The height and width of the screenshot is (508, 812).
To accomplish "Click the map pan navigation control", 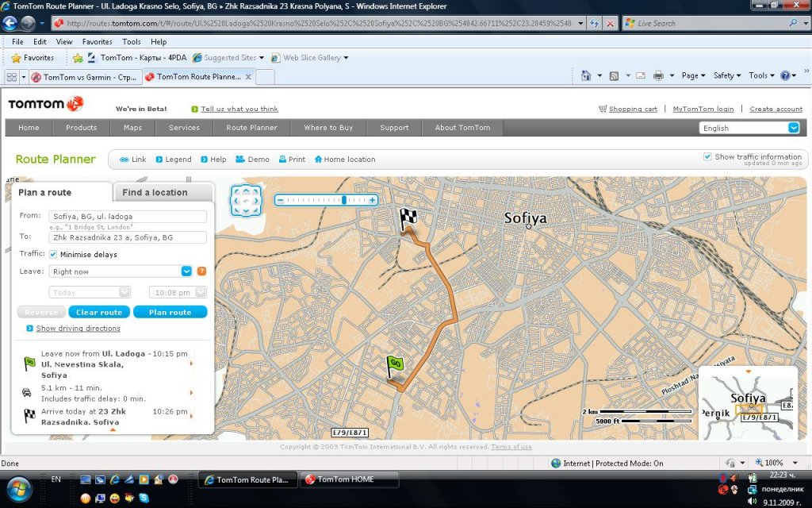I will click(245, 201).
